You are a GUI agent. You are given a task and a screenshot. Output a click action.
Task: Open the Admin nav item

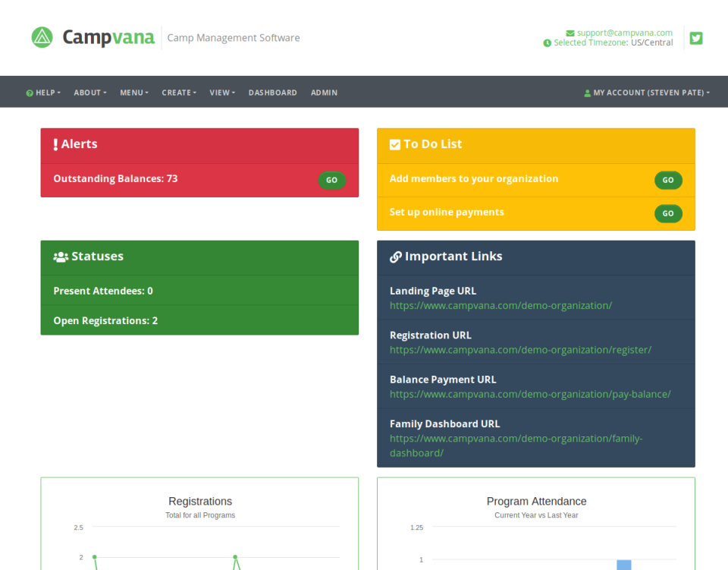pos(324,93)
